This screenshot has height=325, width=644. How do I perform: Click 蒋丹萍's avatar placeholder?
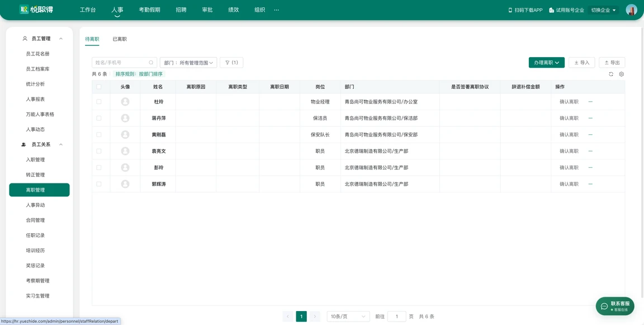pyautogui.click(x=125, y=118)
